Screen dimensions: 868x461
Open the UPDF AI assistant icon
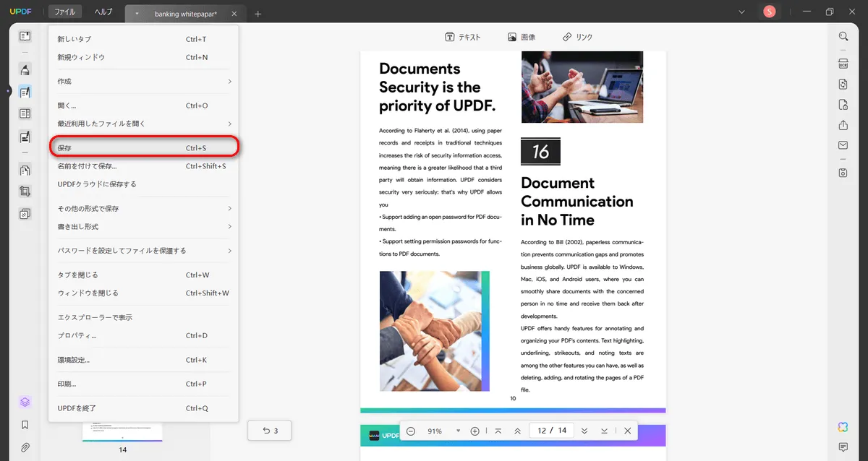(x=843, y=427)
